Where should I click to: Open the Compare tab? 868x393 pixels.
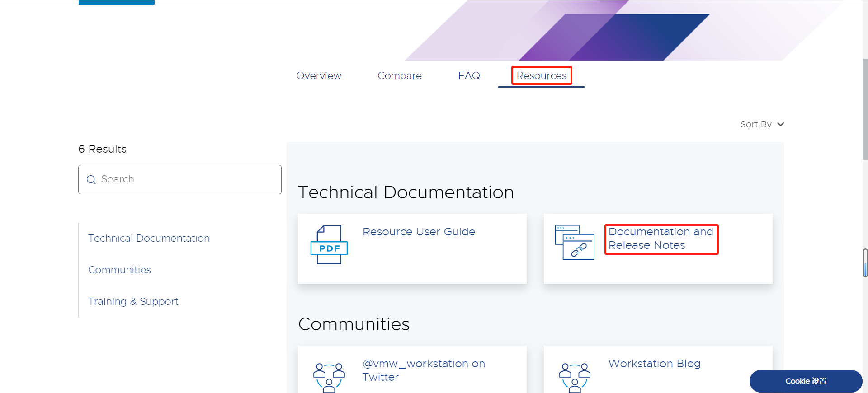[399, 75]
